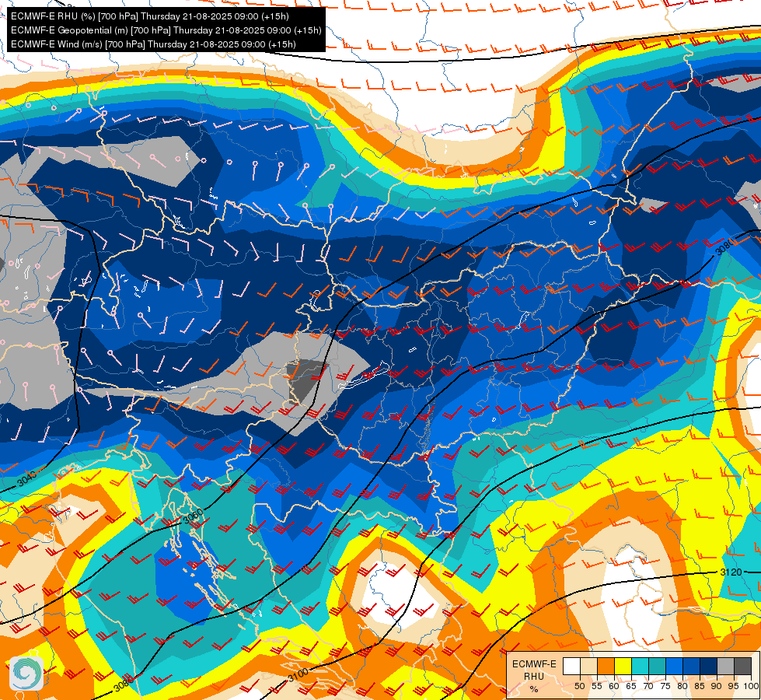Pick the orange 55-60 legend swatch
The image size is (761, 700).
coord(606,666)
